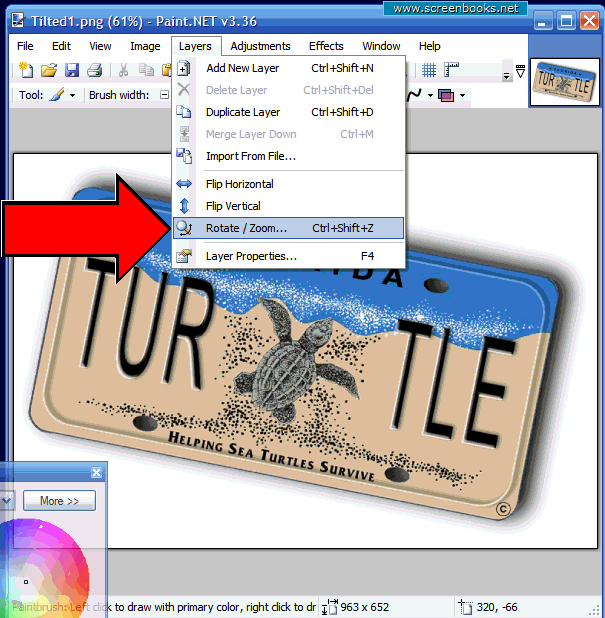The image size is (605, 618).
Task: Click the image size 963 x 652 status
Action: (x=365, y=607)
